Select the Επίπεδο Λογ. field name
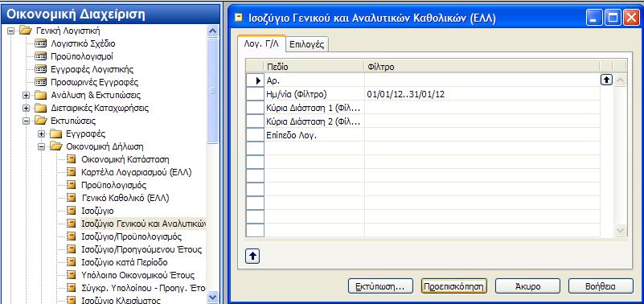 click(291, 135)
